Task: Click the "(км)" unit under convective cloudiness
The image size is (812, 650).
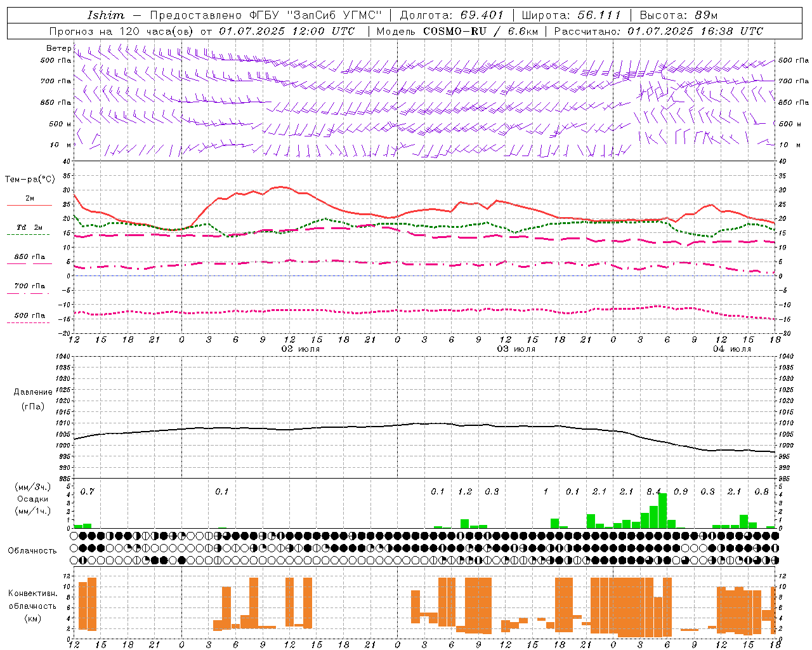Action: click(x=32, y=618)
